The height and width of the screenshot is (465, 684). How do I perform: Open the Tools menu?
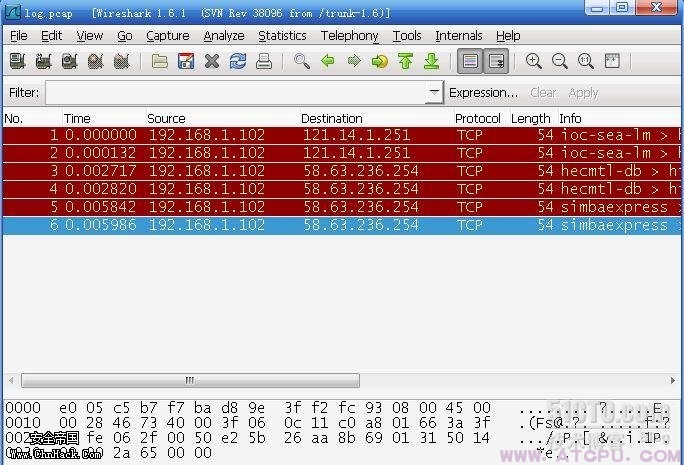407,36
